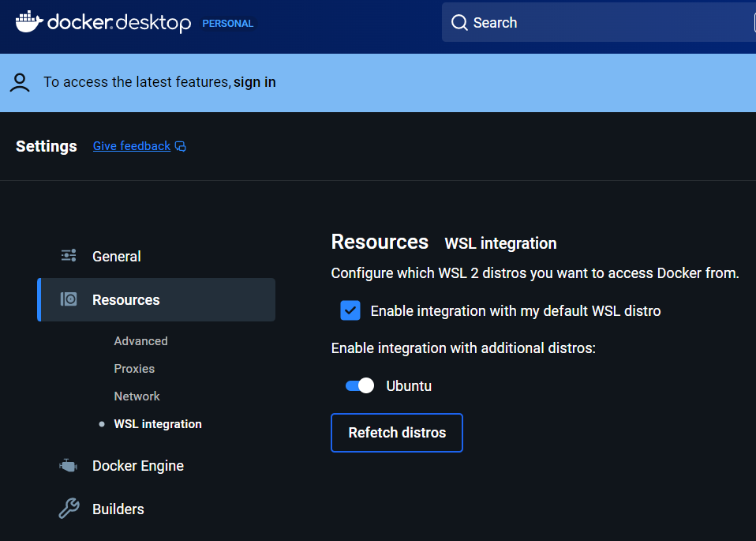Click the General sliders icon

69,255
